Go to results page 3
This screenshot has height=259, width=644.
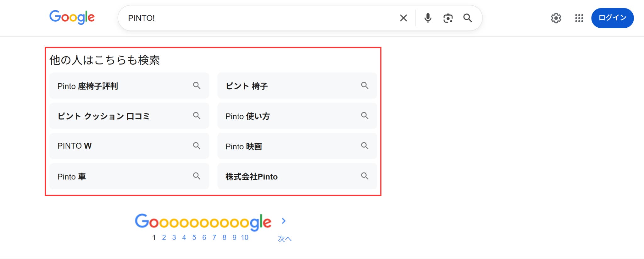pos(174,238)
